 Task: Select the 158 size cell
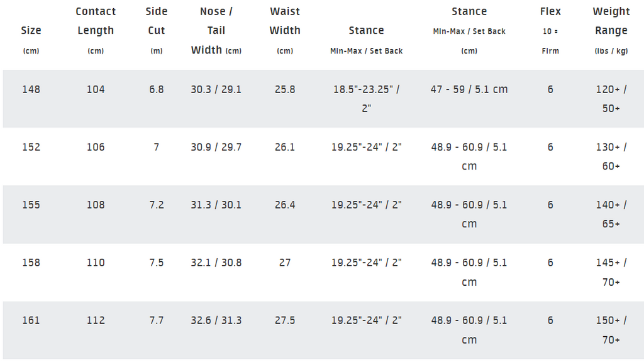(31, 263)
